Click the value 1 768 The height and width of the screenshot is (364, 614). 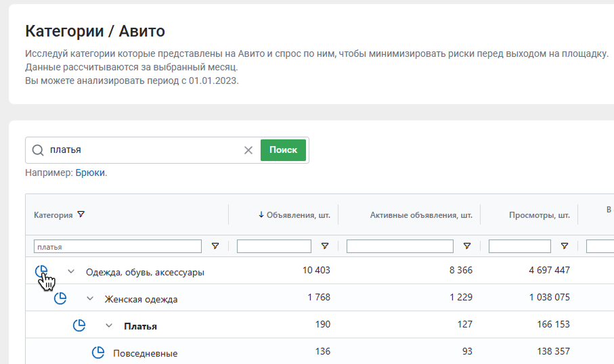(x=319, y=297)
